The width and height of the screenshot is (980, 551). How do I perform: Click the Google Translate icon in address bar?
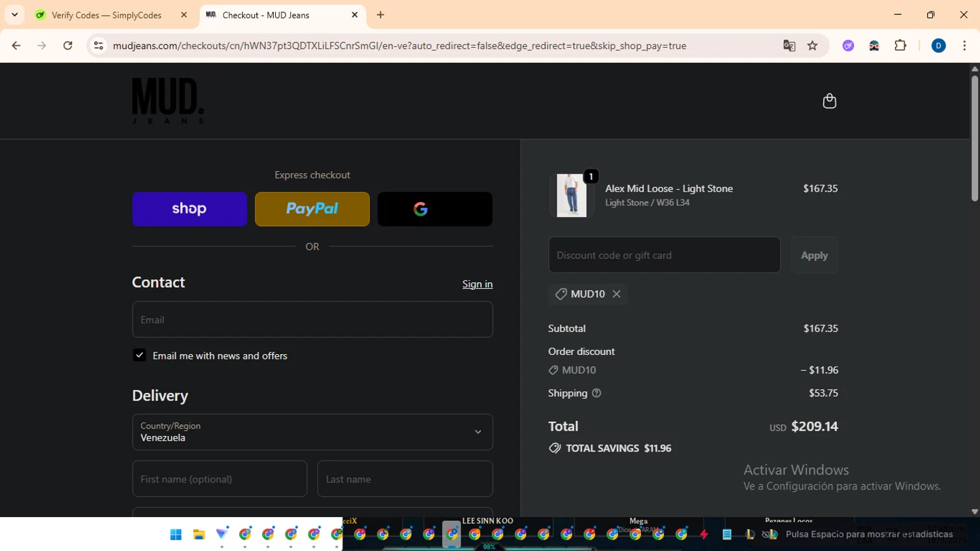coord(789,46)
